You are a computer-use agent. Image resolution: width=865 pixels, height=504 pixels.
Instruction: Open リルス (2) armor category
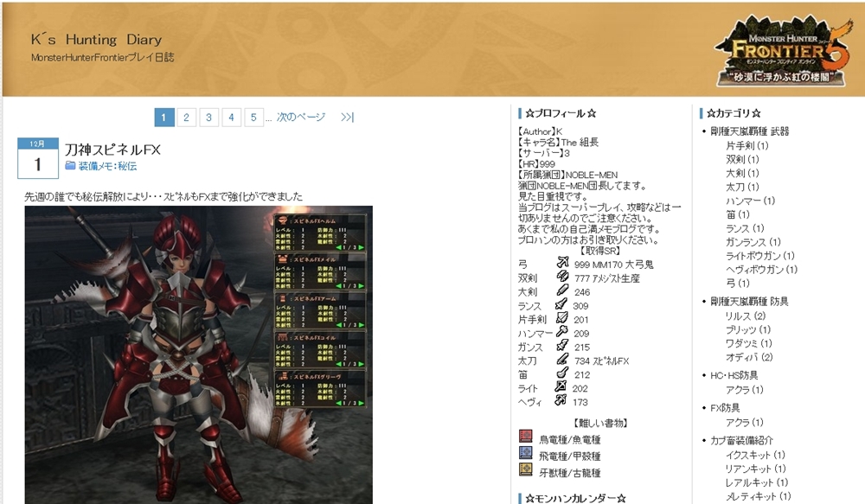746,316
